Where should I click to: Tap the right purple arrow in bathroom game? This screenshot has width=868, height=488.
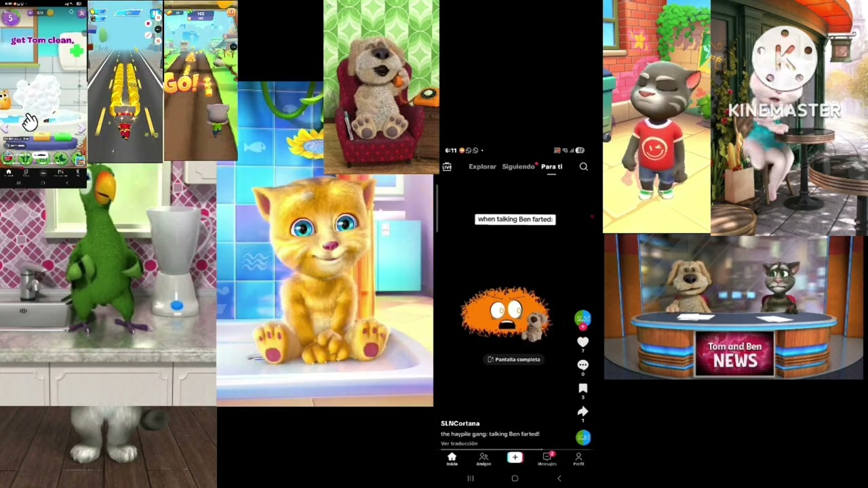click(82, 127)
